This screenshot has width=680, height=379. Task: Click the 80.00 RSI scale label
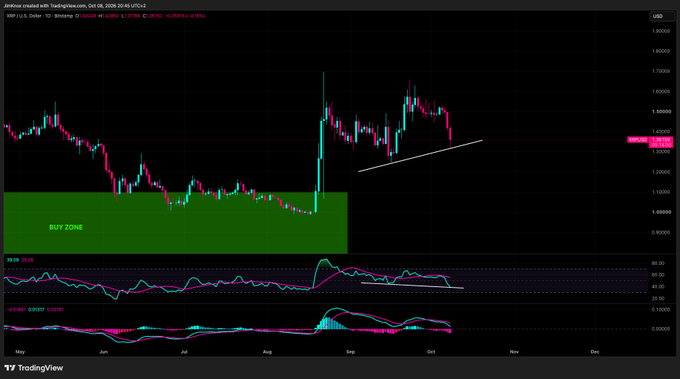[x=658, y=263]
